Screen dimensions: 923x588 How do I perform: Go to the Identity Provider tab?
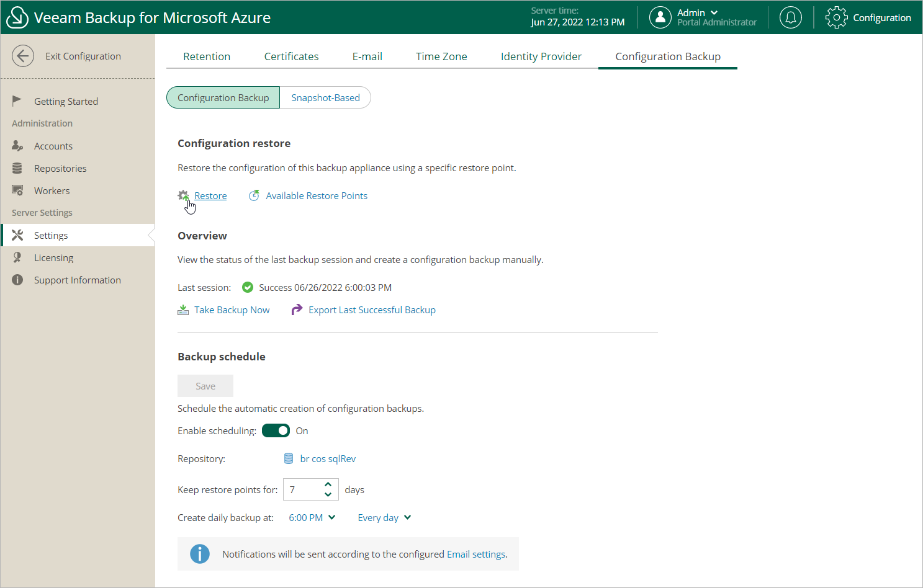pyautogui.click(x=541, y=56)
